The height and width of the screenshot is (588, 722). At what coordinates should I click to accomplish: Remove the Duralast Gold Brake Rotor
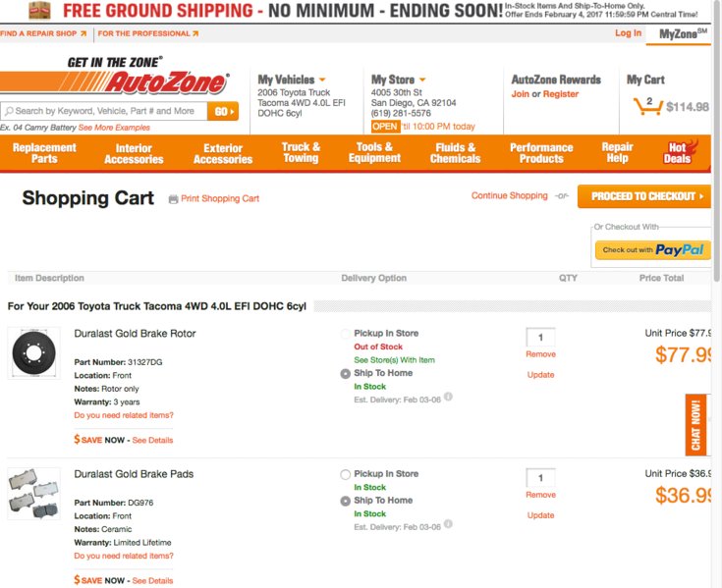coord(540,354)
